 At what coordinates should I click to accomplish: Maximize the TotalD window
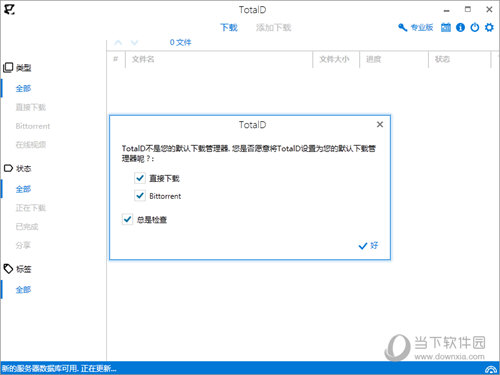[x=468, y=9]
